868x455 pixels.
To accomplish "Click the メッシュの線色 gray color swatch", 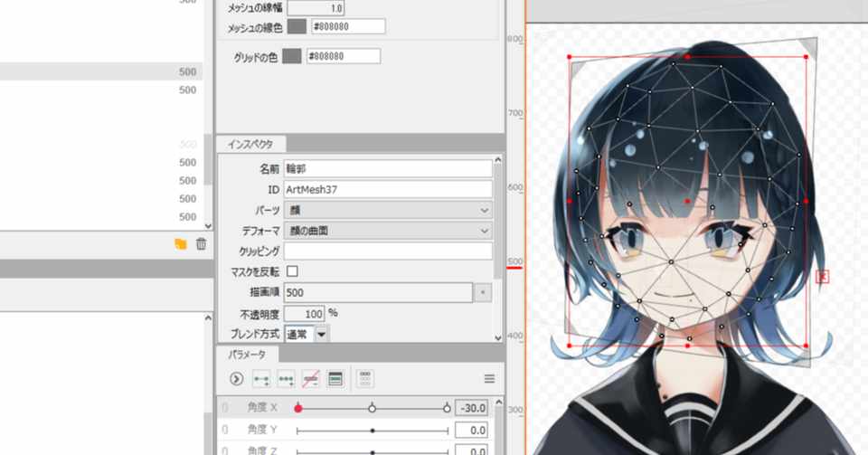I will click(297, 26).
